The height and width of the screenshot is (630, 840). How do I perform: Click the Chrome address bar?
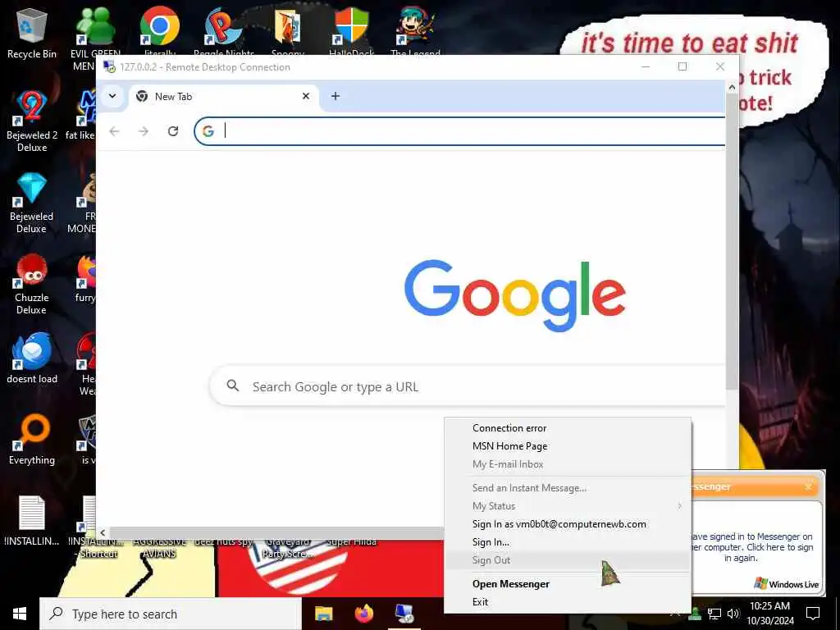click(x=461, y=130)
